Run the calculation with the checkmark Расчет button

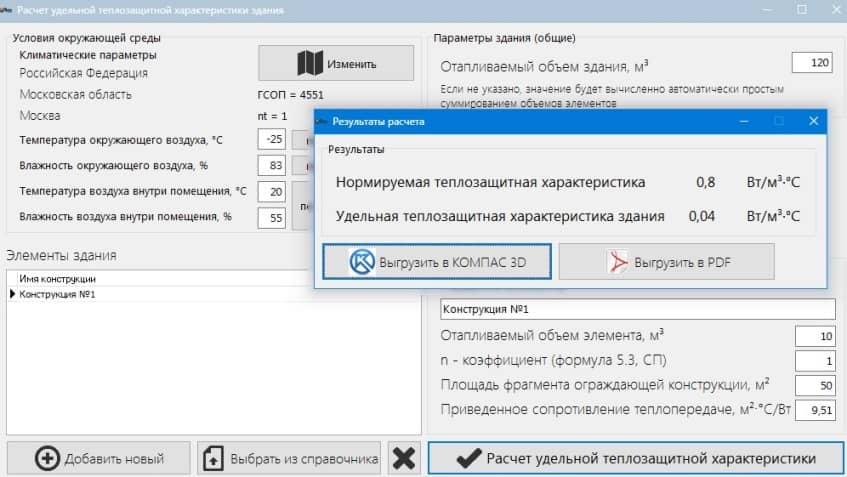click(x=636, y=459)
